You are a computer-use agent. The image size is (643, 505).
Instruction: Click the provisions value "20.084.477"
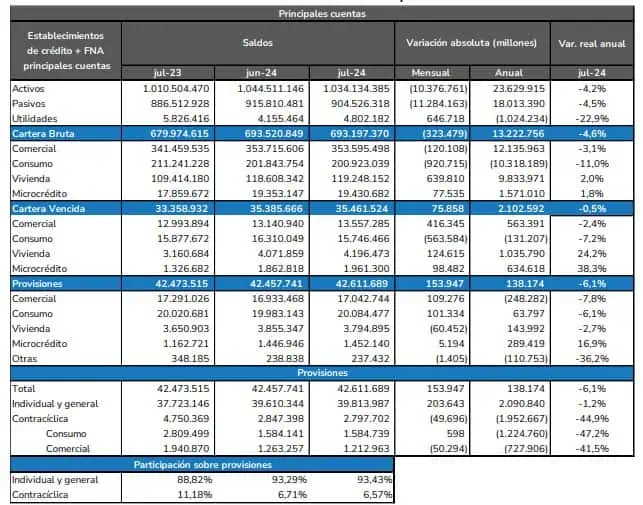[x=363, y=314]
